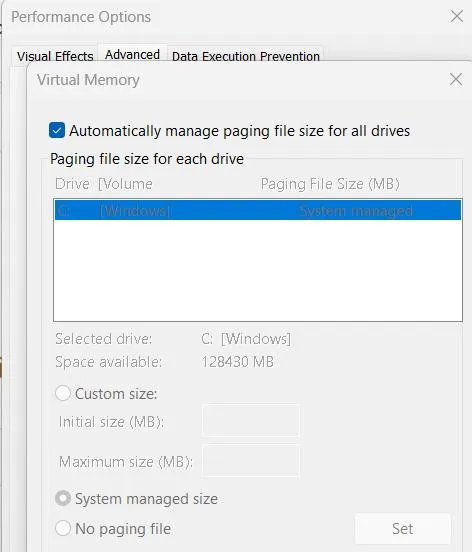Screen dimensions: 472x552
Task: Click the 128430 MB space available value
Action: pyautogui.click(x=238, y=362)
